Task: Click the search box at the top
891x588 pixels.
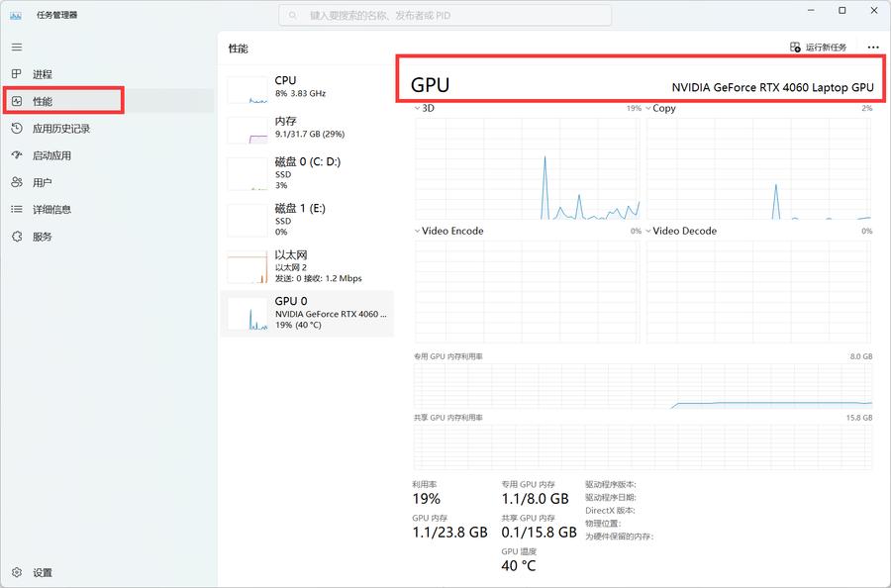Action: tap(445, 16)
